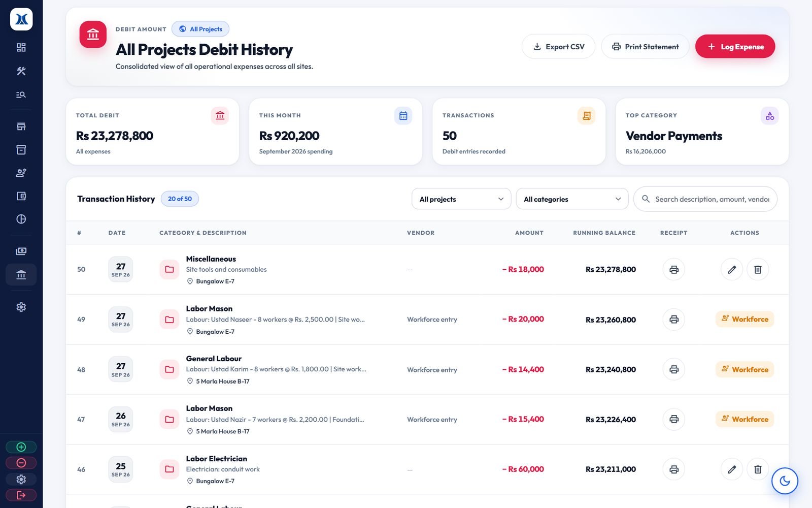Open the workforce people sidebar icon
This screenshot has height=508, width=812.
point(21,173)
